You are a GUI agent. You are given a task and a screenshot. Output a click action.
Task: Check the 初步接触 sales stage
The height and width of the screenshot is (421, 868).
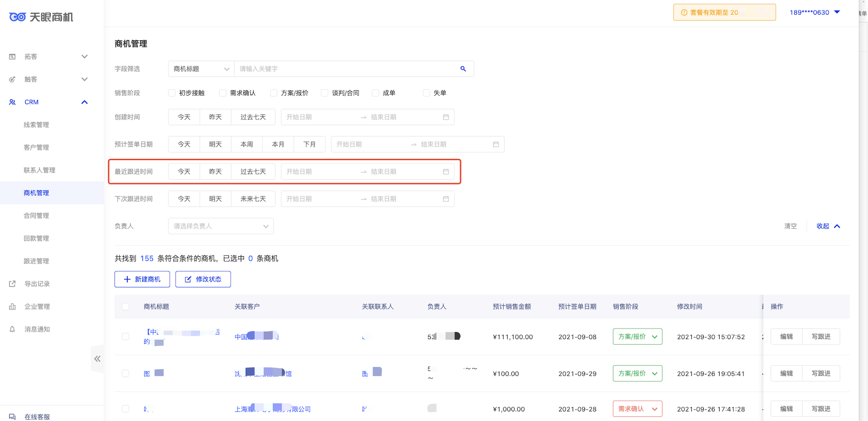(172, 93)
